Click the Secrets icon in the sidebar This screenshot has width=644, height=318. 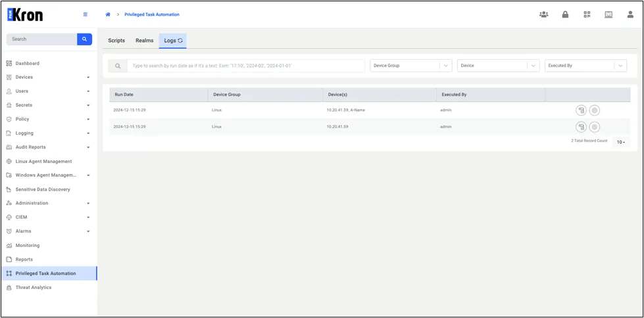9,105
